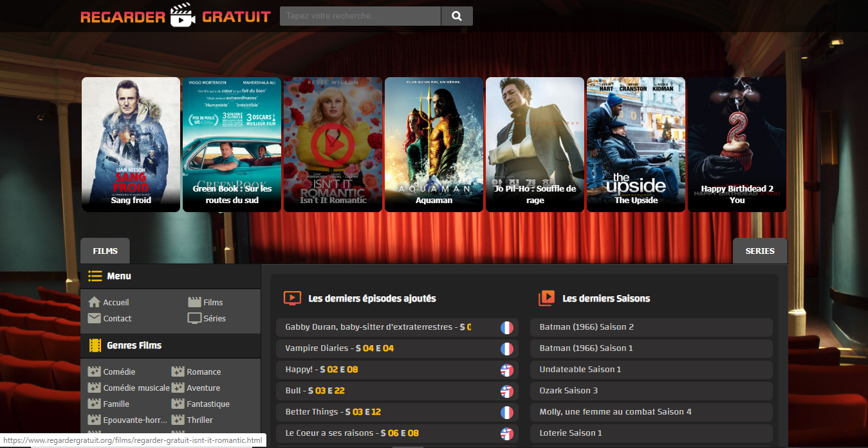
Task: Open Le Coeur a ses raisons S 06 E 08
Action: point(397,433)
